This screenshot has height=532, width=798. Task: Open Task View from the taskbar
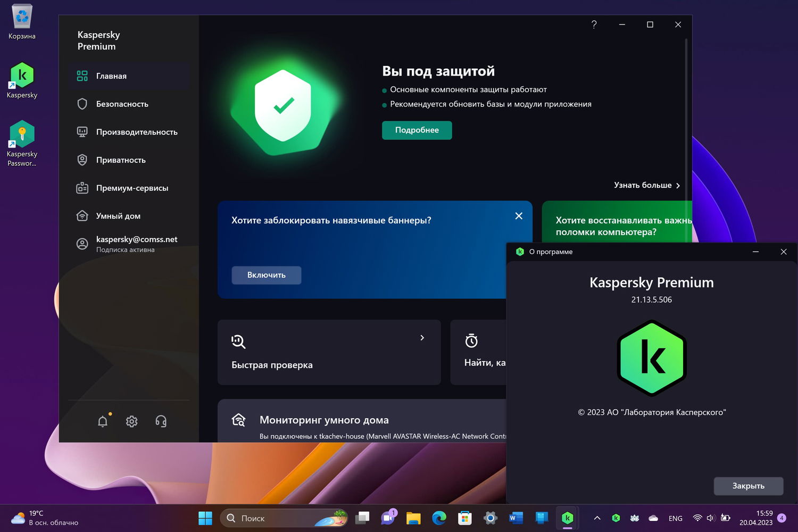coord(362,518)
